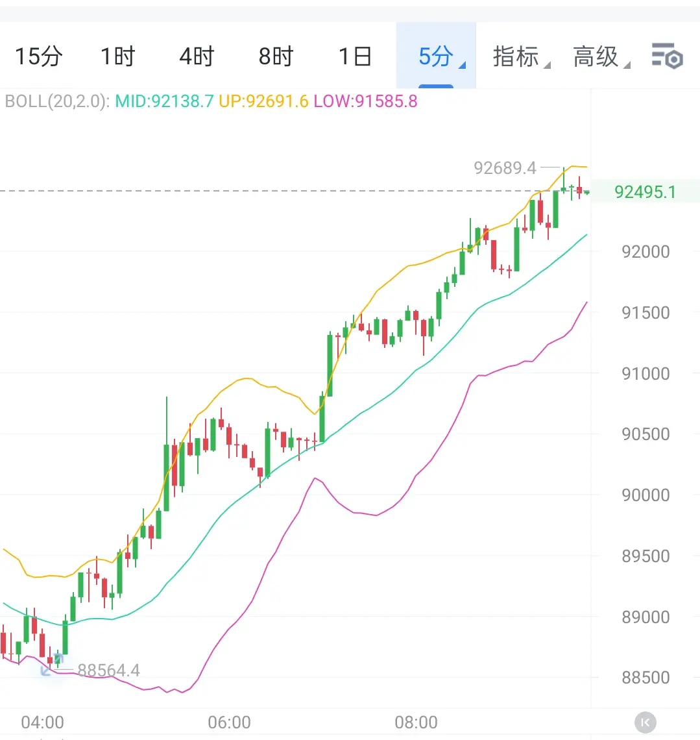
Task: Click the 91500 price axis label
Action: 646,312
